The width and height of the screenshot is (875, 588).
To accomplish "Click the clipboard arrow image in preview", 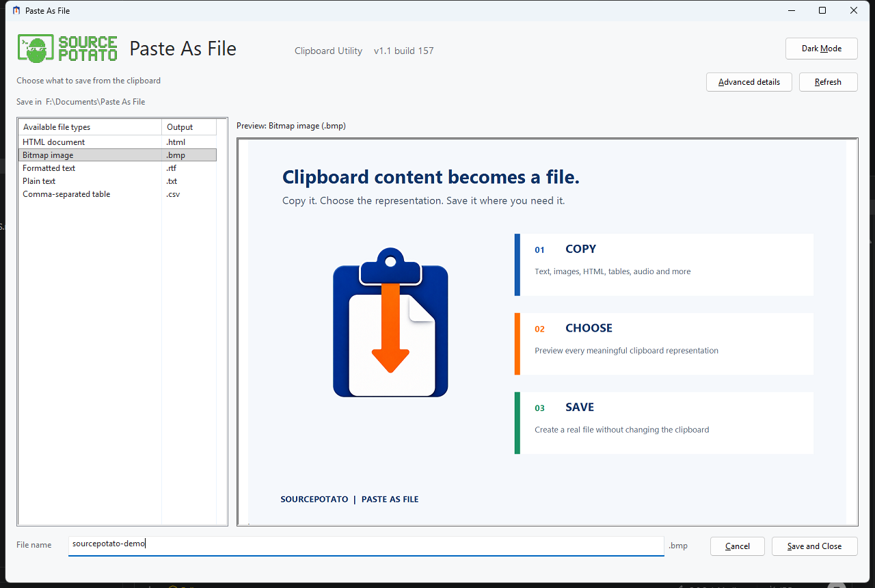I will click(390, 322).
